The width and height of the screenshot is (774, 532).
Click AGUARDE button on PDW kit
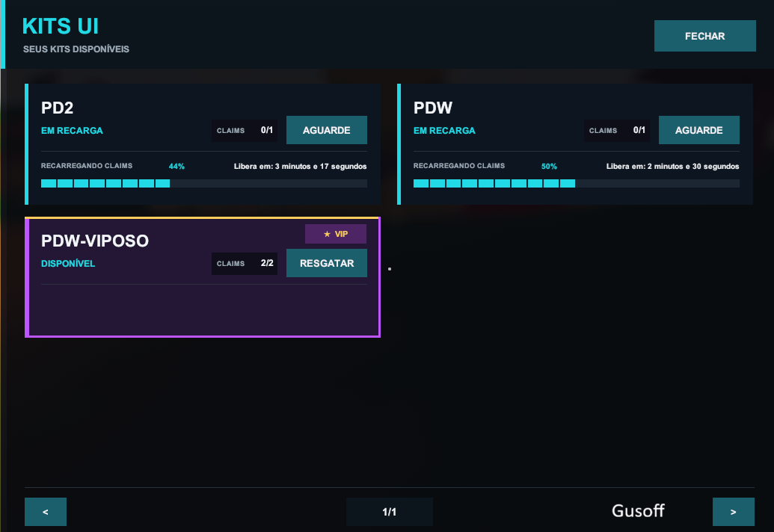pos(699,130)
